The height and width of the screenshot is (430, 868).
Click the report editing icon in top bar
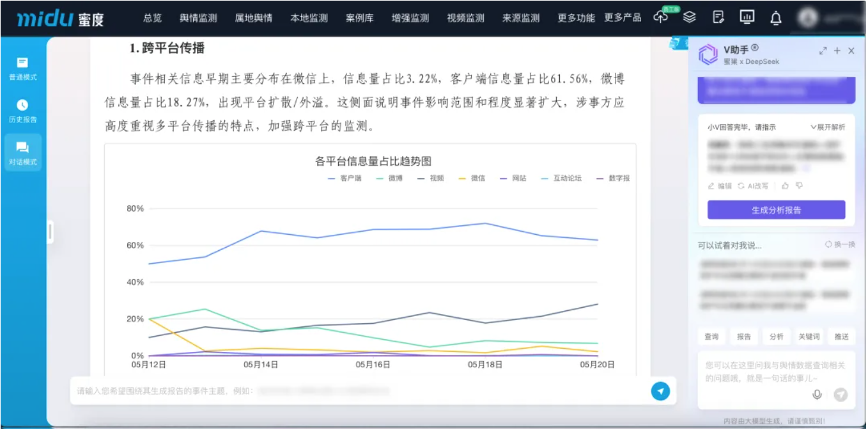718,18
